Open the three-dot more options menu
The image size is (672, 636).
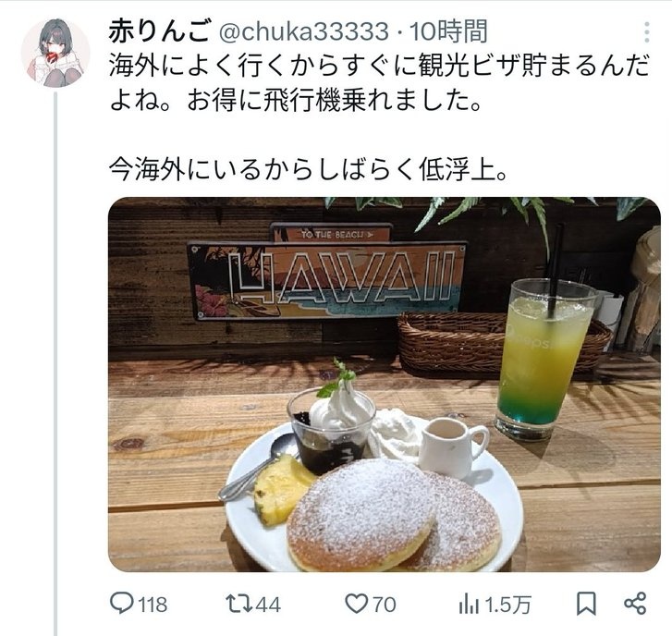647,32
